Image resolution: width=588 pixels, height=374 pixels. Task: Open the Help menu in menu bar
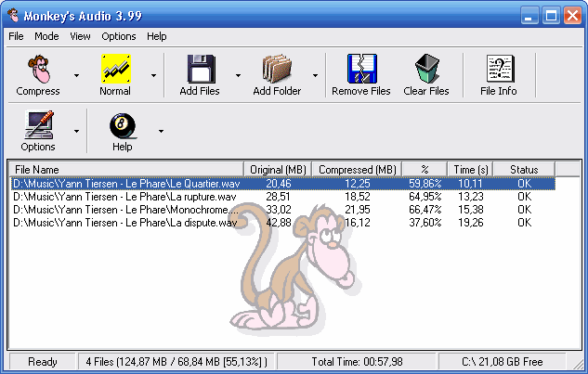pos(157,36)
